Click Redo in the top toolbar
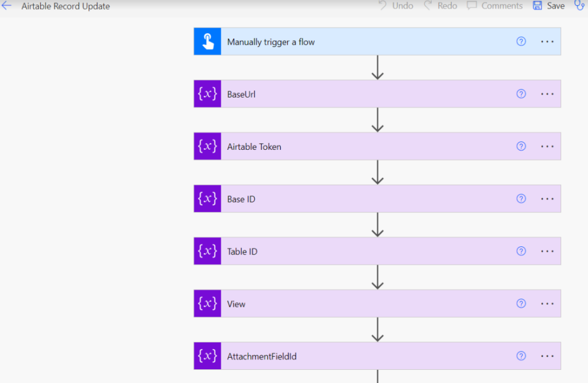 tap(440, 6)
